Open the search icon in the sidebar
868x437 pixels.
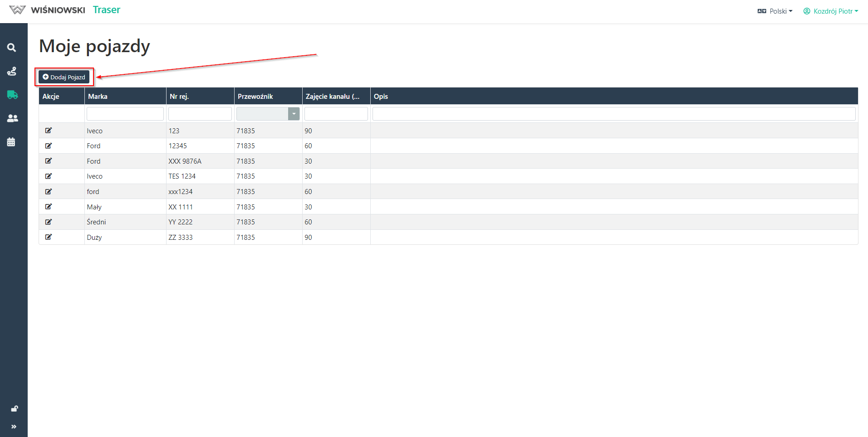(12, 48)
